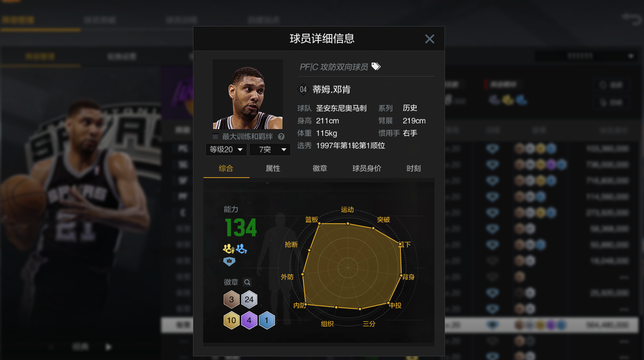Close the 球员详细信息 dialog
Image resolution: width=644 pixels, height=360 pixels.
430,39
